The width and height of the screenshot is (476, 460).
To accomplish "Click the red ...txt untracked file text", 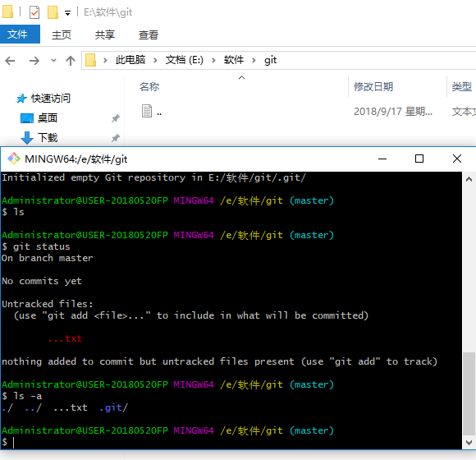I will 65,338.
